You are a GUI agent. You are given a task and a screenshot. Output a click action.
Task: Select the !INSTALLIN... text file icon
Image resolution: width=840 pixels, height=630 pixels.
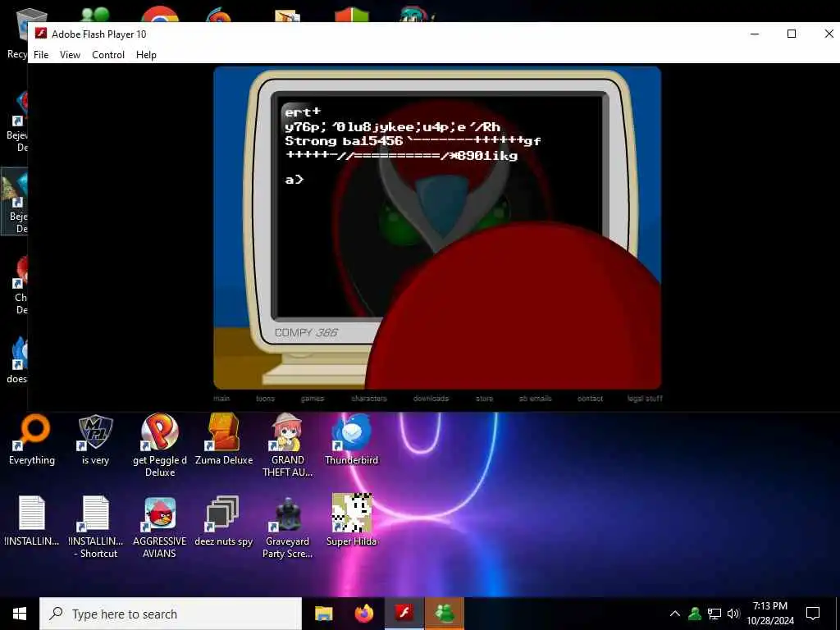(32, 521)
